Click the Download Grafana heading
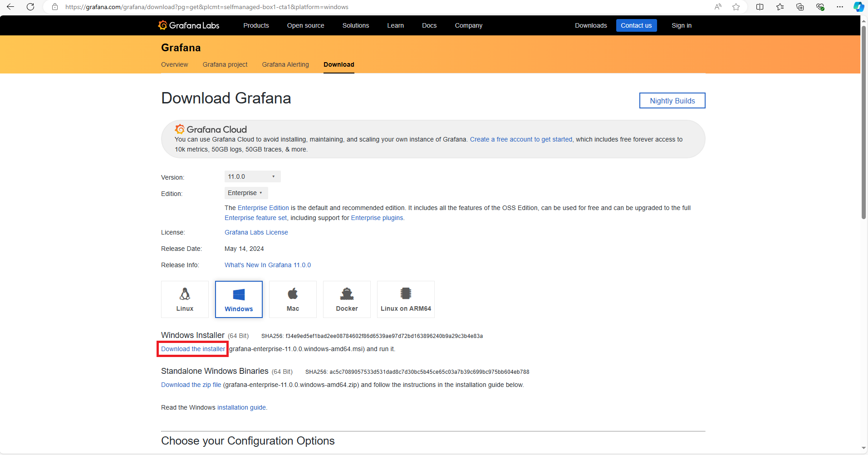The image size is (868, 455). (226, 98)
